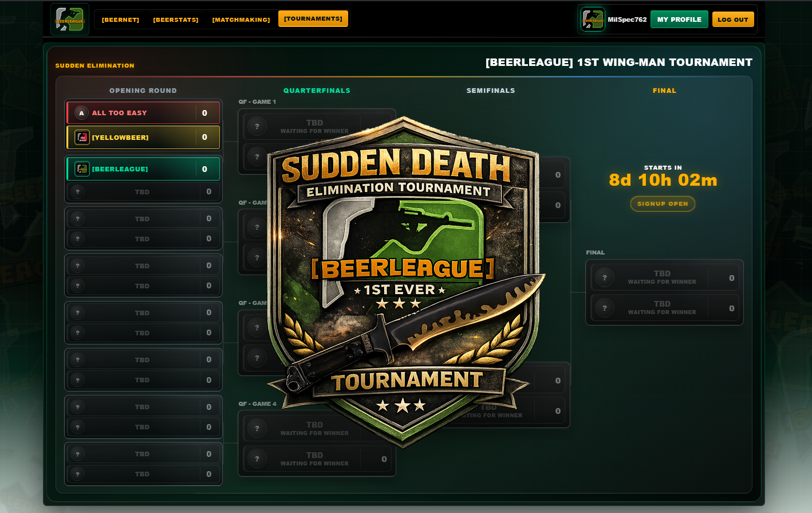This screenshot has height=513, width=812.
Task: Click the score of [BEERLEAGUE]
Action: (204, 169)
